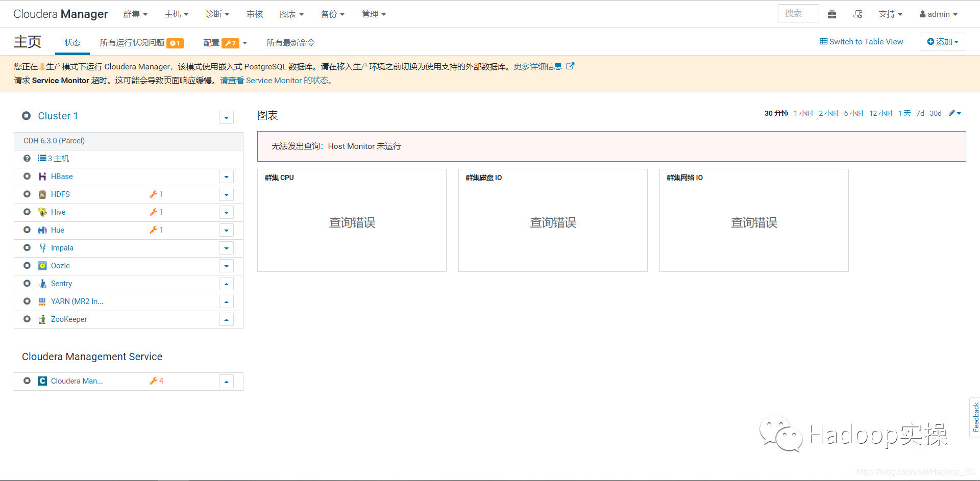Click health issues orange badge 1
Screen dimensions: 980x481
175,43
